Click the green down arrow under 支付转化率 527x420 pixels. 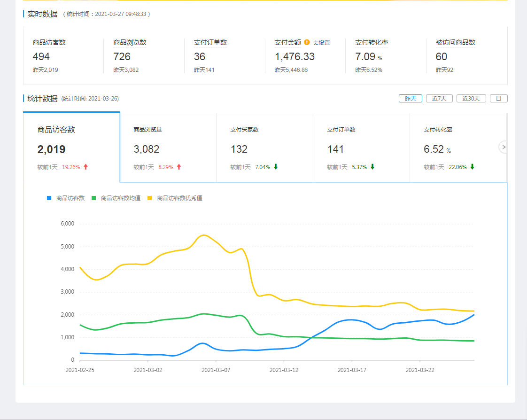coord(472,167)
